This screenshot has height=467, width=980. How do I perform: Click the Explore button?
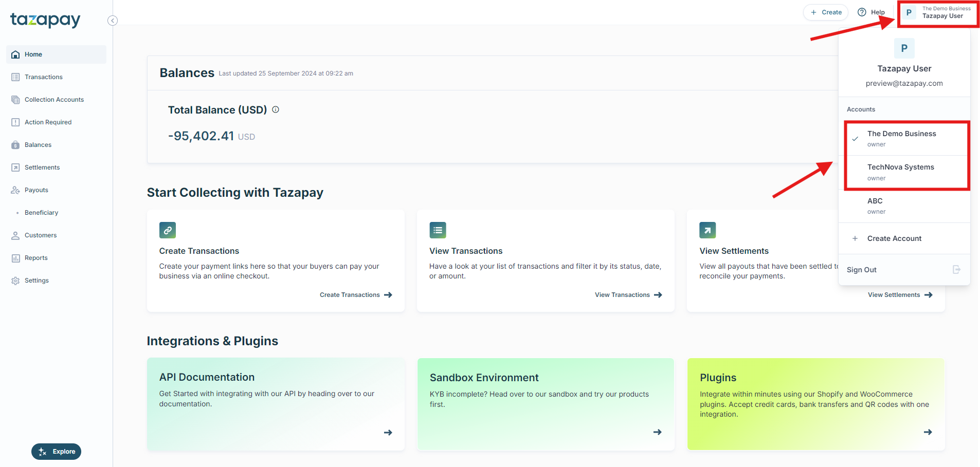[56, 452]
